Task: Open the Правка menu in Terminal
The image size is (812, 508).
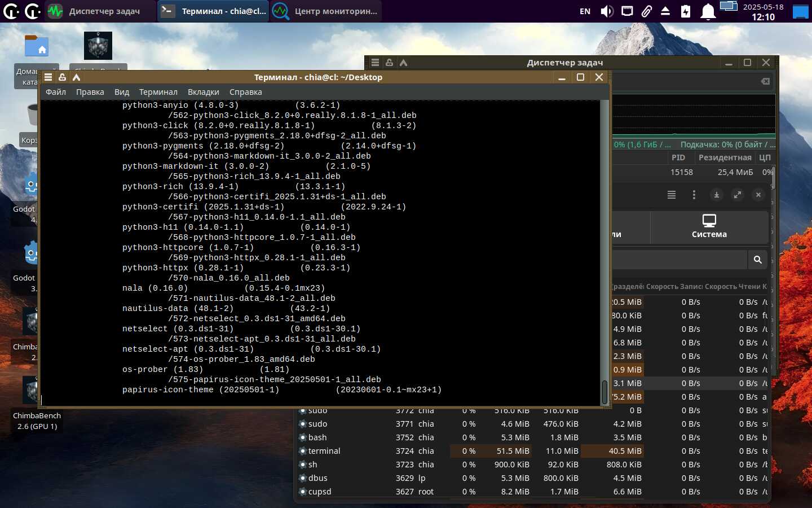Action: (90, 92)
